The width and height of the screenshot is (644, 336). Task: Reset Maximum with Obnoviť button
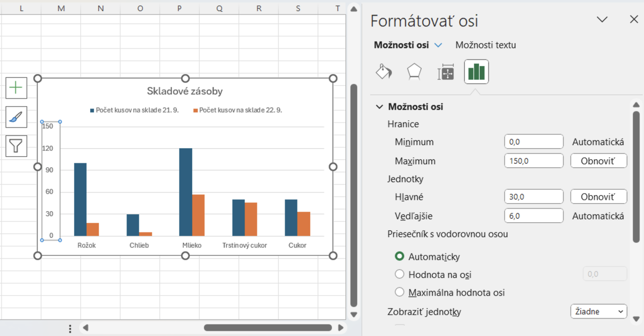(598, 161)
